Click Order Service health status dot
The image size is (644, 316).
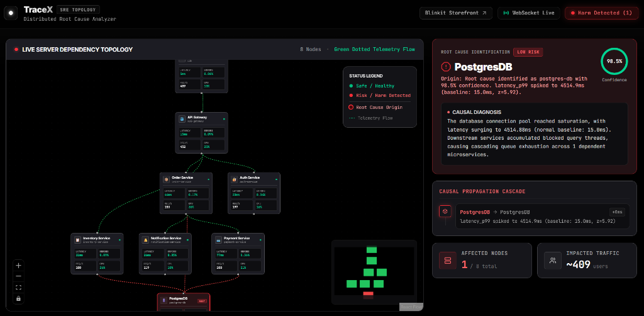[209, 179]
